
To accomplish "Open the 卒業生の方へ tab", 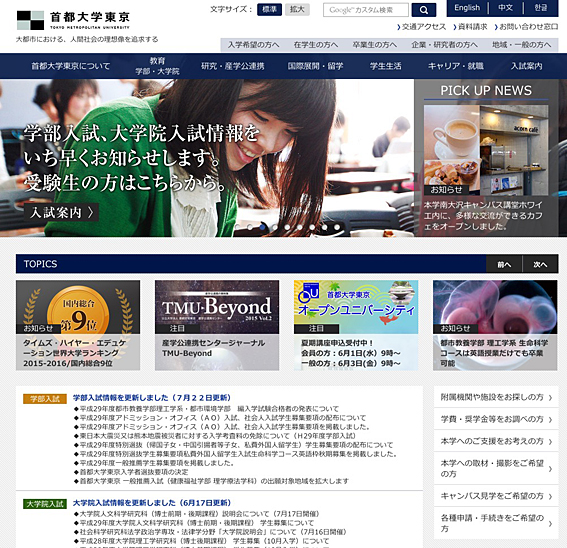I will [x=375, y=45].
